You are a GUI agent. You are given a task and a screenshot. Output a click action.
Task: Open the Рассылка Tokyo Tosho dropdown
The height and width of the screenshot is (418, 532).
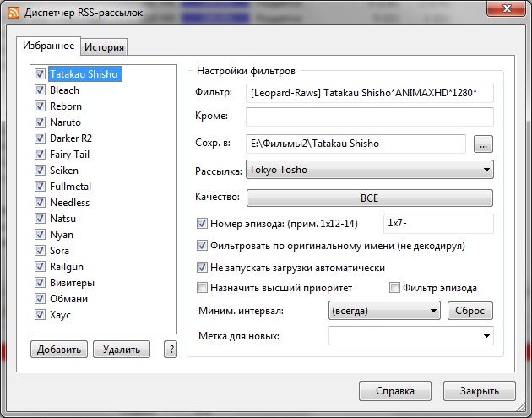(369, 171)
